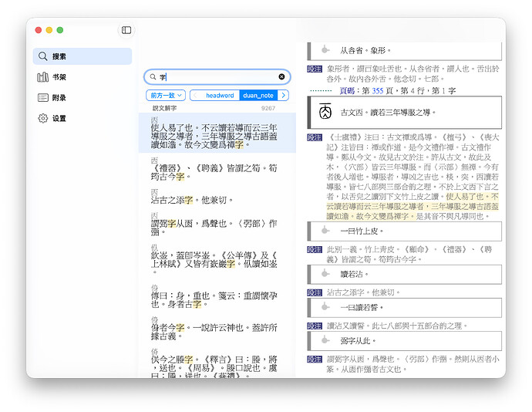The height and width of the screenshot is (412, 532).
Task: Open the 书架 bookshelf section
Action: tap(82, 77)
